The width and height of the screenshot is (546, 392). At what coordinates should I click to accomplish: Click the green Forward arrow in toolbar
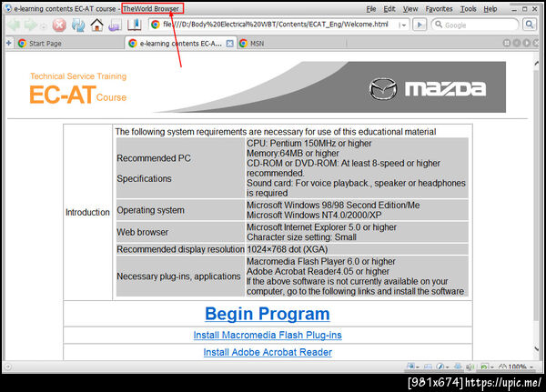pyautogui.click(x=30, y=25)
